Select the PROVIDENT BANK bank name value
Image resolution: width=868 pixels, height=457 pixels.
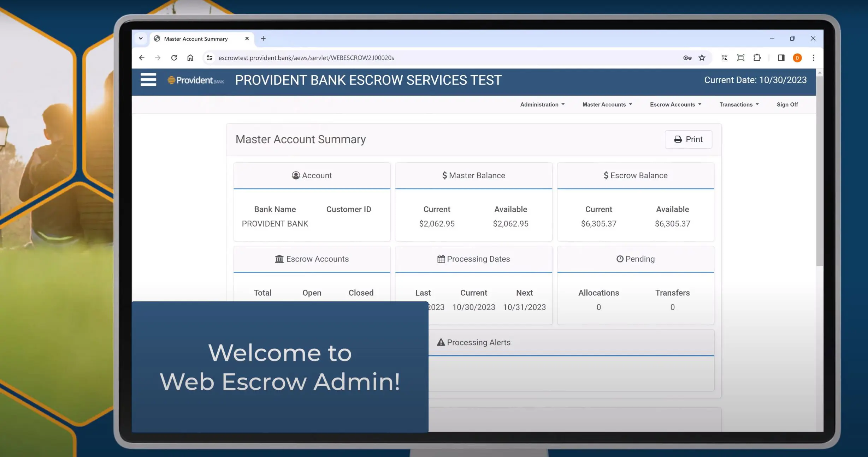tap(275, 223)
